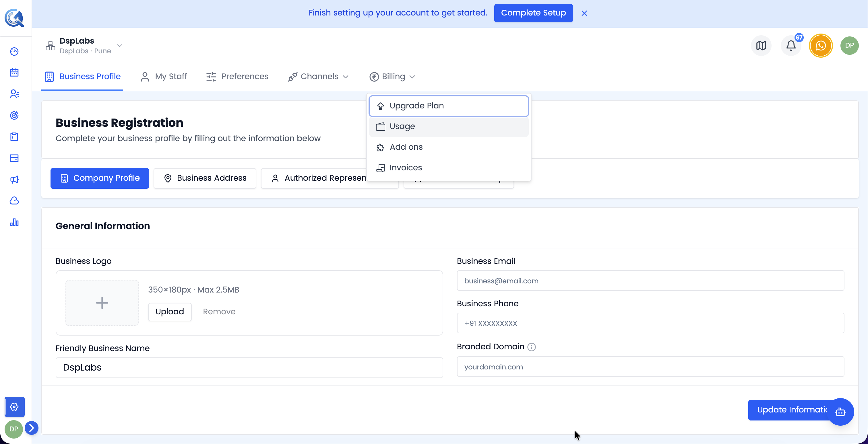
Task: Select the Company Profile section button
Action: 100,178
